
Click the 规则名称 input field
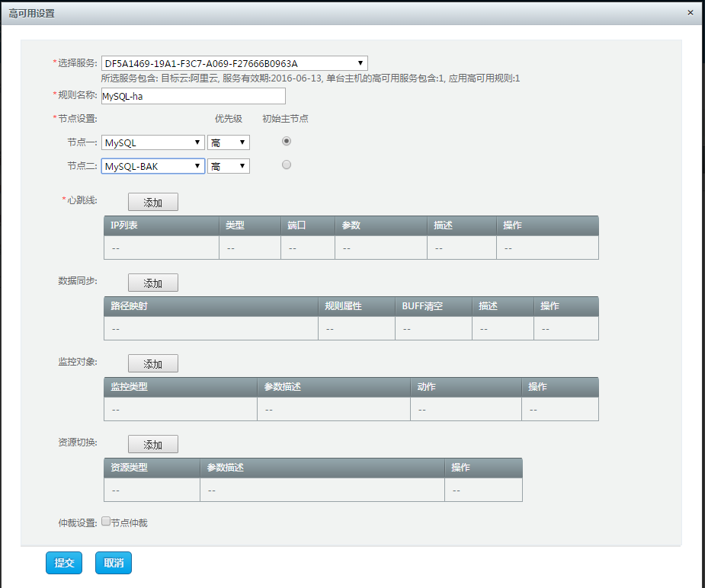[194, 96]
